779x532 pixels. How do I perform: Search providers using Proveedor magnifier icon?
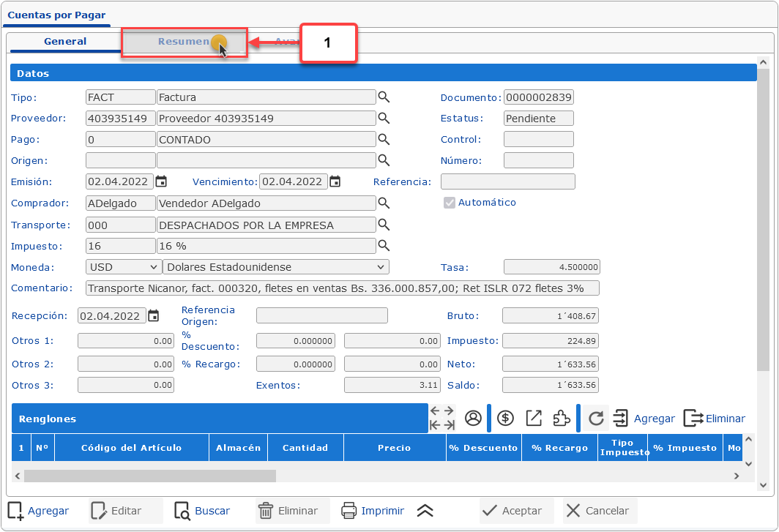pyautogui.click(x=384, y=119)
